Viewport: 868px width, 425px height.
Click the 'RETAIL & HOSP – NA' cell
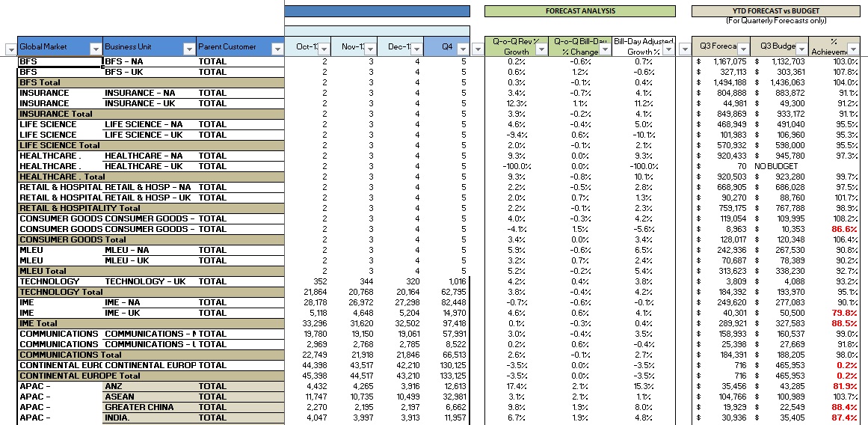click(150, 187)
